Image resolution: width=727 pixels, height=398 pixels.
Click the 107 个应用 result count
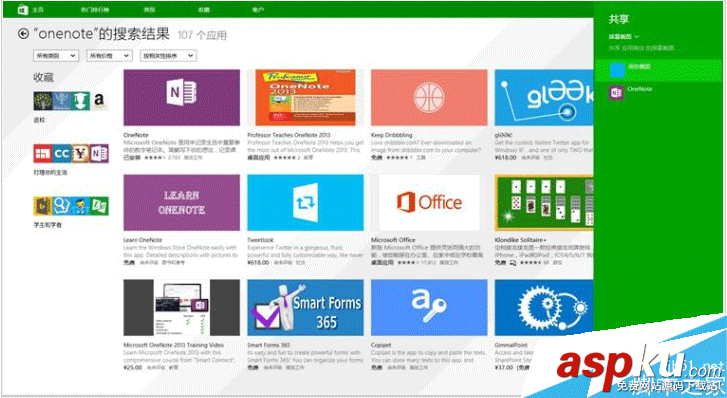[x=202, y=35]
